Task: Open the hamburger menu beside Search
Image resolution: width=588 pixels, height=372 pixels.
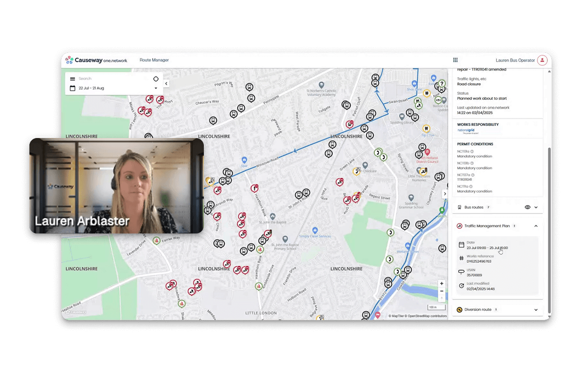Action: [73, 79]
